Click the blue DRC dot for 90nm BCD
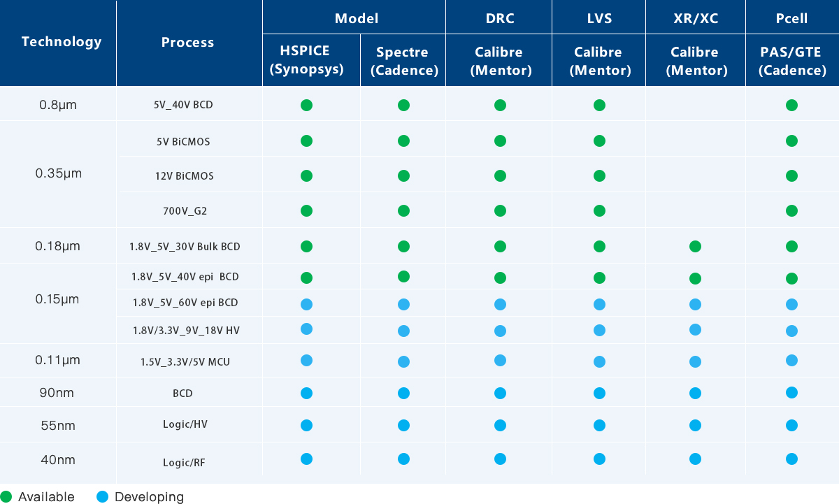This screenshot has width=839, height=504. pos(500,393)
